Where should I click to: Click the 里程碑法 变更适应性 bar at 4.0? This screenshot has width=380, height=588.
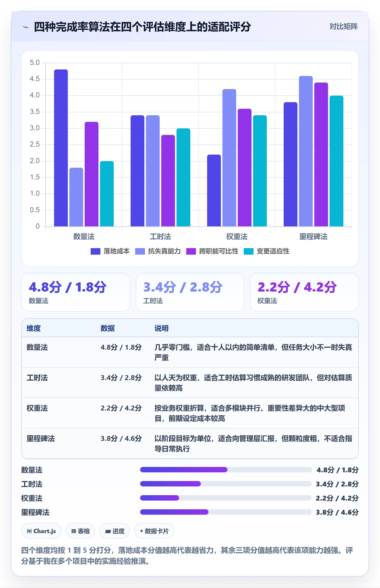(x=336, y=161)
